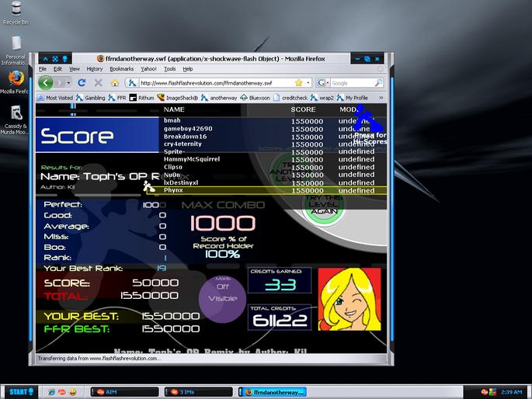Click the blonde character avatar image
Screen dimensions: 532x399
(349, 300)
